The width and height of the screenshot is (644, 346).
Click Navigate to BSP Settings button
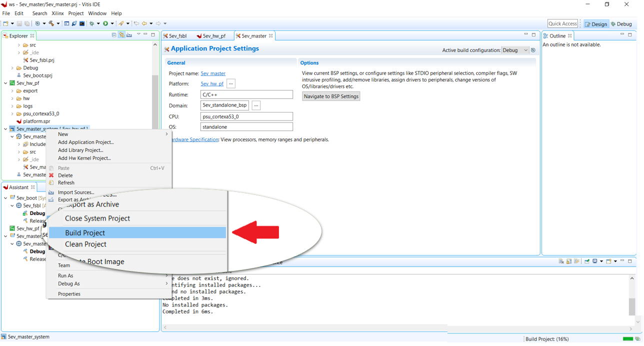tap(331, 96)
